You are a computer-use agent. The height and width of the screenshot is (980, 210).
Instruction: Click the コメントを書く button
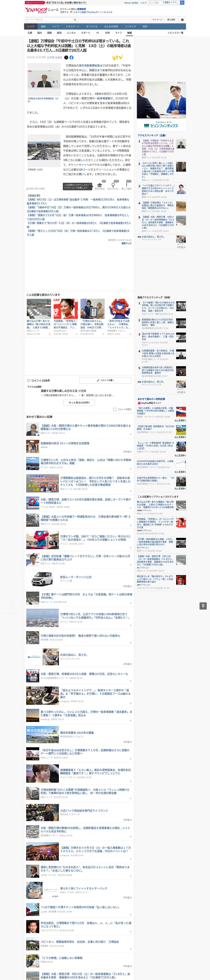click(x=105, y=380)
